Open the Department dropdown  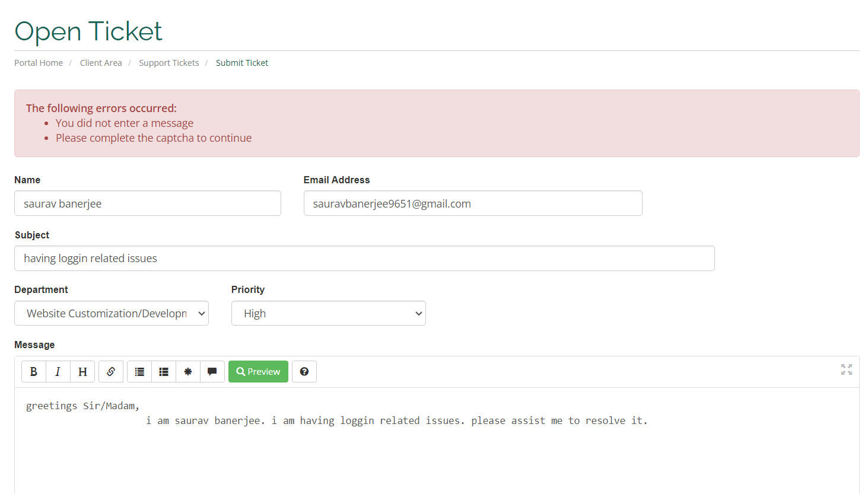(111, 313)
